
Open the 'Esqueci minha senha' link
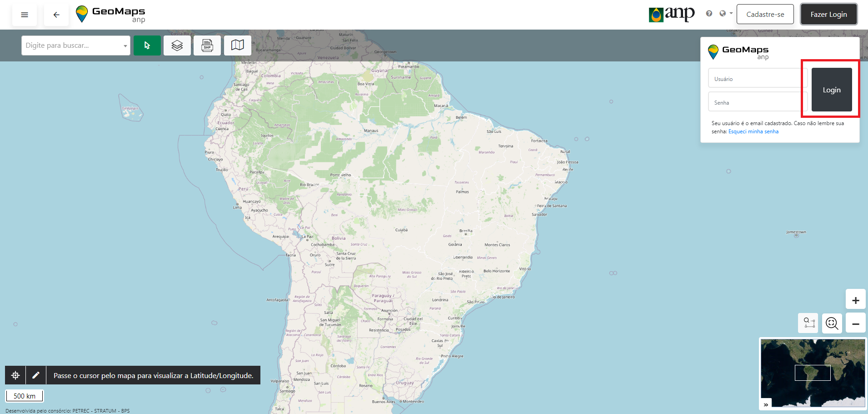tap(753, 131)
